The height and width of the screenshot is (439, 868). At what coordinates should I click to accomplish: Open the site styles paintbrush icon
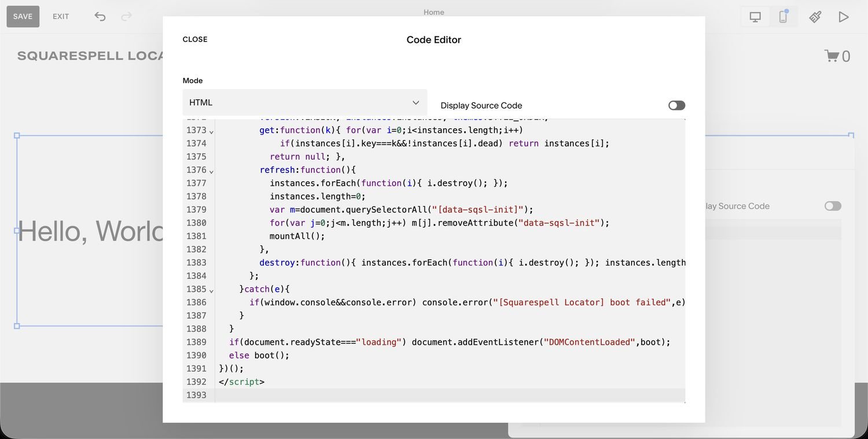(815, 17)
